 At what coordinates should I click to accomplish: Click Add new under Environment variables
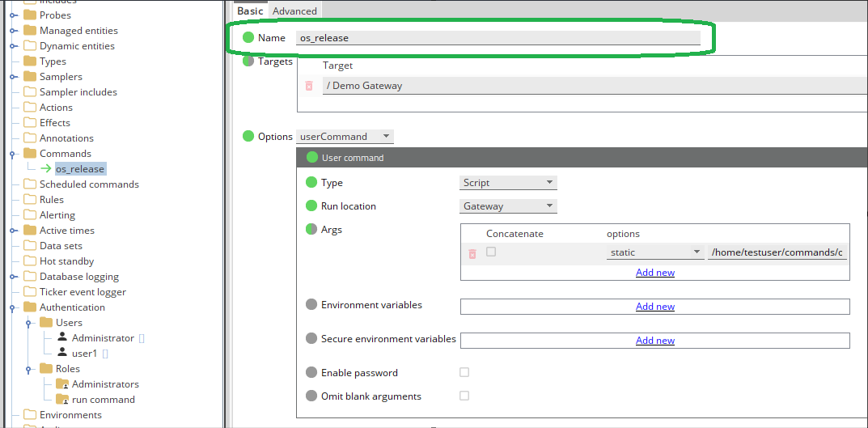654,307
